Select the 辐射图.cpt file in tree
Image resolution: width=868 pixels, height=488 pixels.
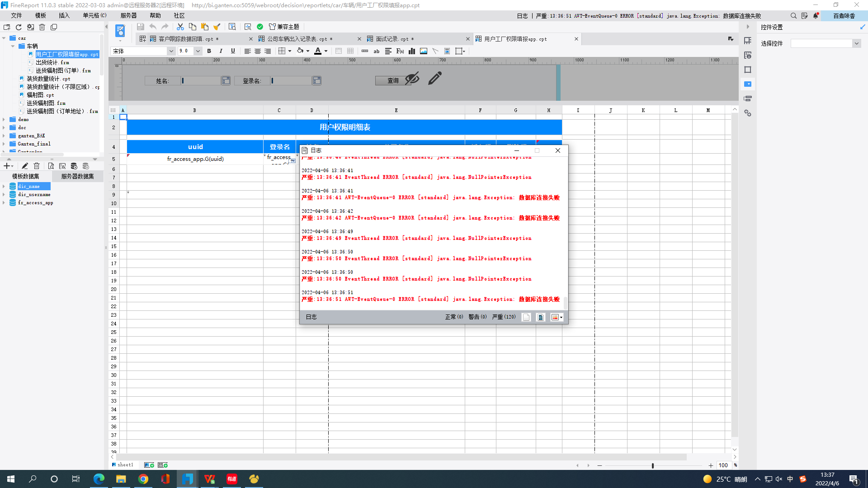(40, 95)
